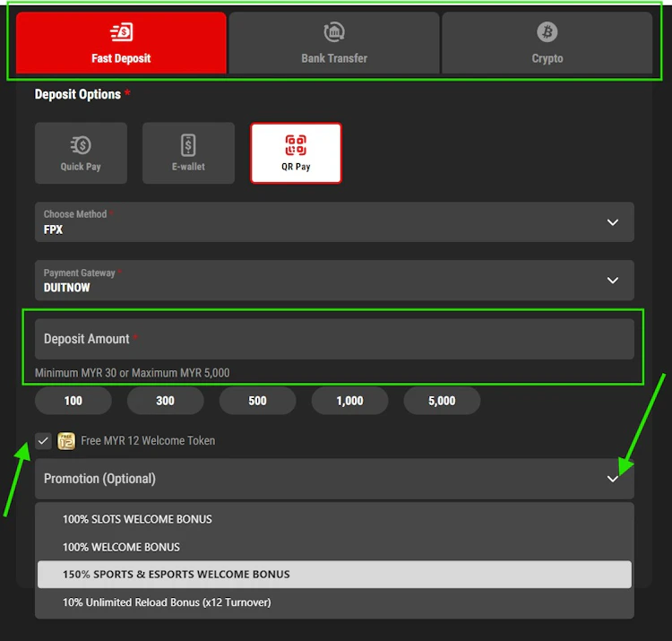Pick the 5,000 preset amount
Image resolution: width=672 pixels, height=641 pixels.
[x=442, y=401]
